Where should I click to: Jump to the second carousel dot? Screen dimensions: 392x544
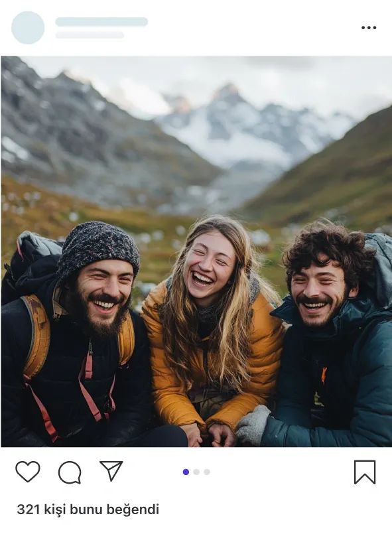coord(196,472)
